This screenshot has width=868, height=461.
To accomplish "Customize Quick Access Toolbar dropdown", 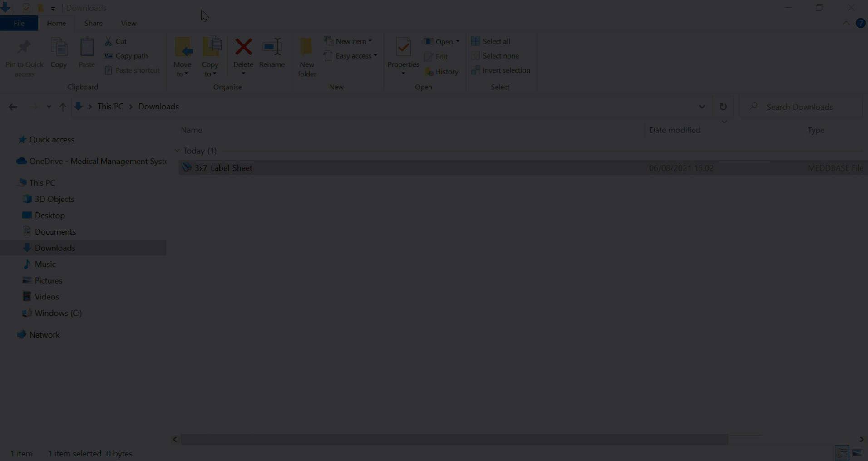I will [x=53, y=8].
